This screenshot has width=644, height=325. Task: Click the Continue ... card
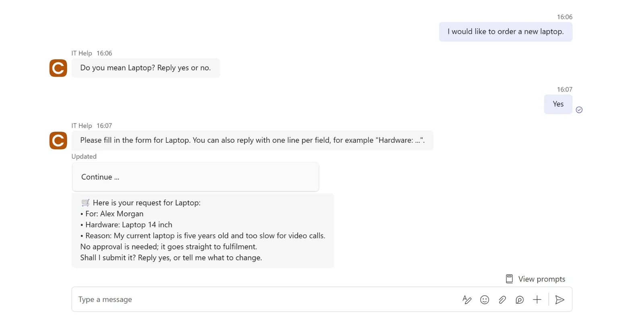[x=195, y=177]
